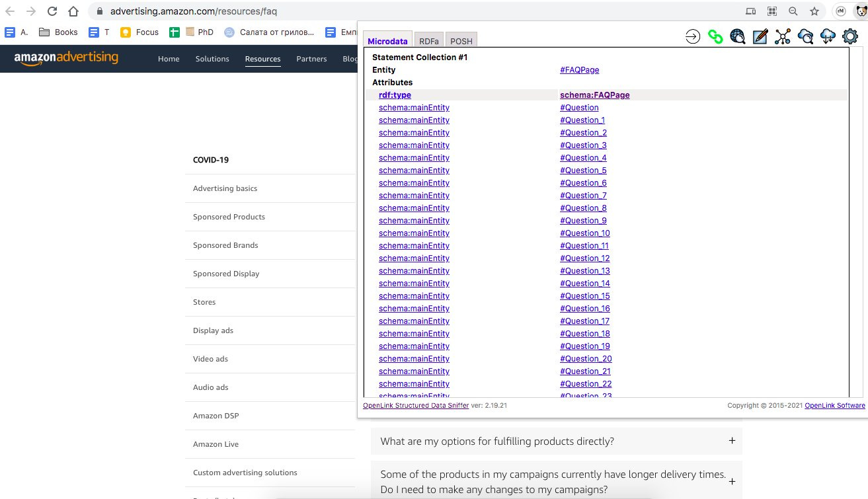Click the cloud download arrows icon
The image size is (868, 499).
(828, 37)
